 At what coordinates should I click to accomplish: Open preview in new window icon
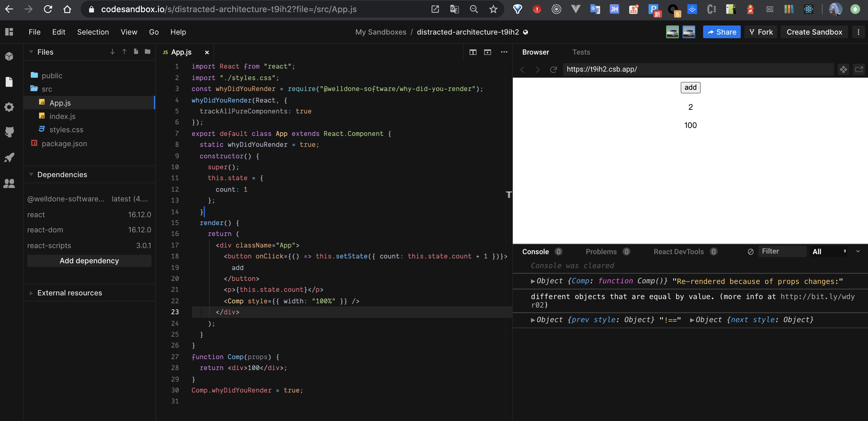coord(859,69)
